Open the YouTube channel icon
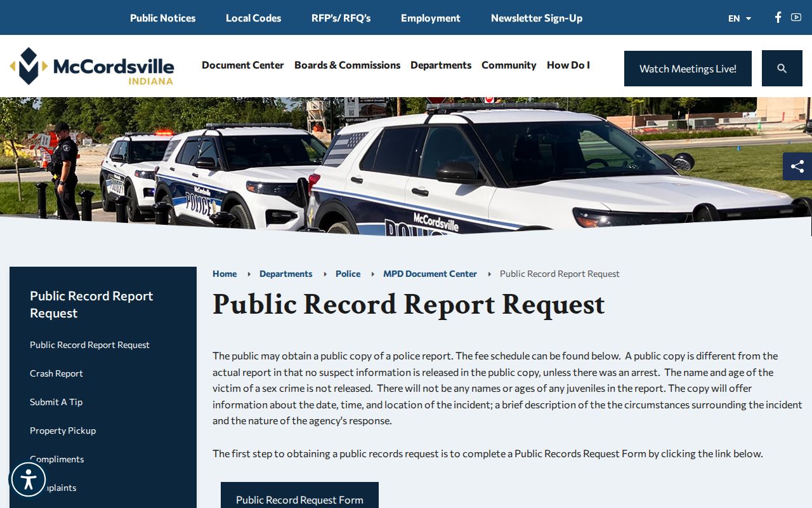This screenshot has height=508, width=812. [x=796, y=17]
